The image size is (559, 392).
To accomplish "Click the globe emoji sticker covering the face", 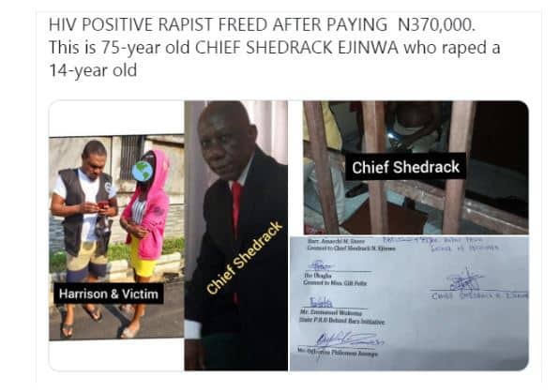I will coord(143,172).
